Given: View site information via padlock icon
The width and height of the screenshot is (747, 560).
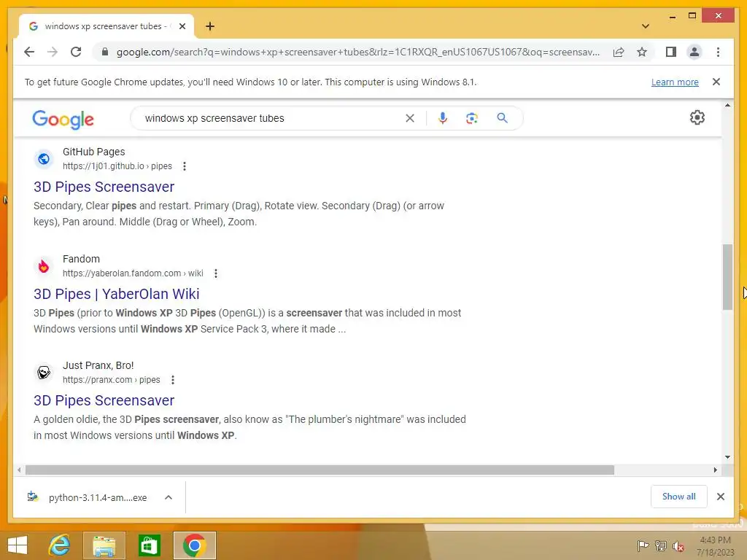Looking at the screenshot, I should [x=105, y=52].
